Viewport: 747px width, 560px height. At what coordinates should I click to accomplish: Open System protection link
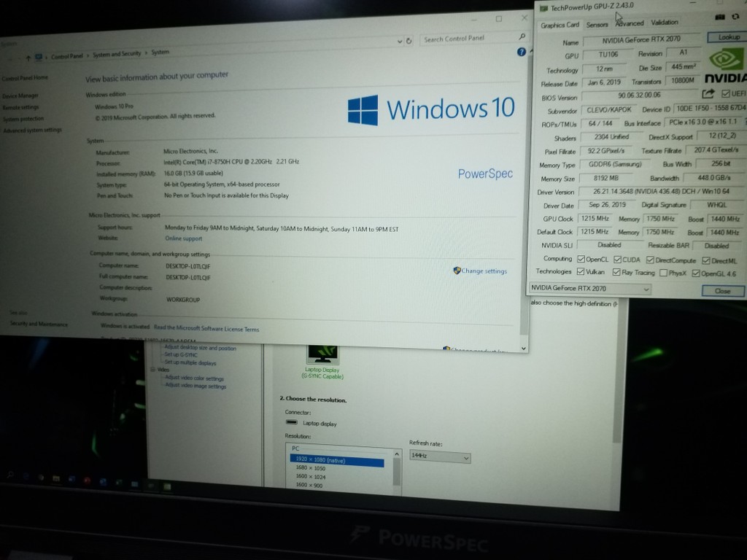(x=23, y=119)
